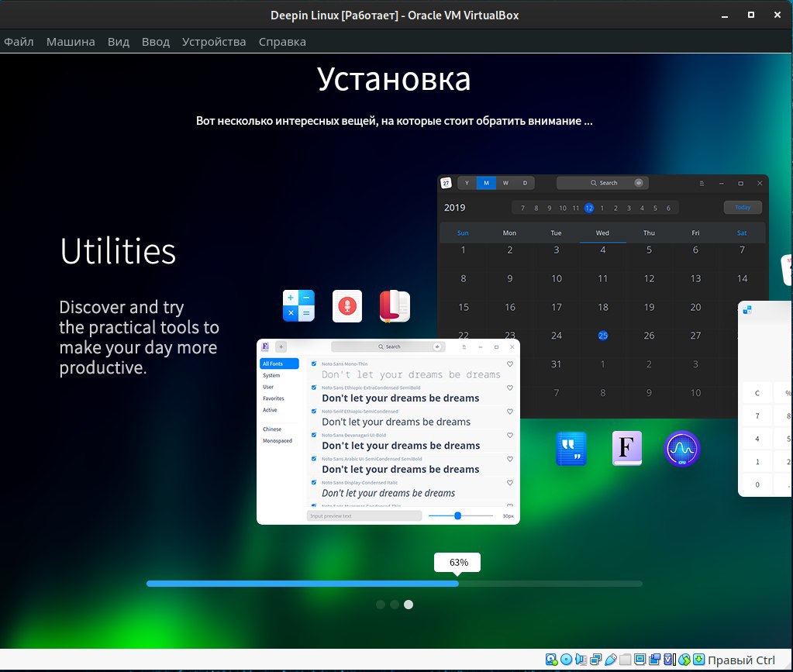Viewport: 793px width, 672px height.
Task: Open the hard disk activity indicator in status bar
Action: 551,660
